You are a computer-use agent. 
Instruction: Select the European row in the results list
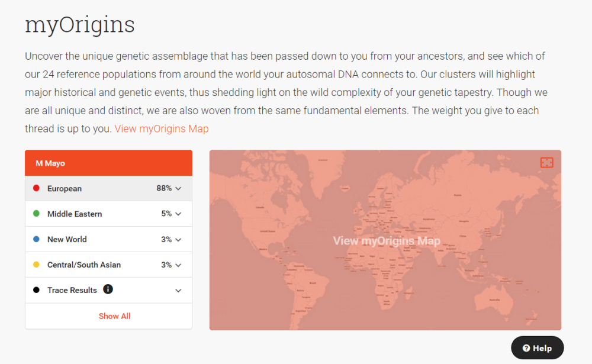coord(89,188)
